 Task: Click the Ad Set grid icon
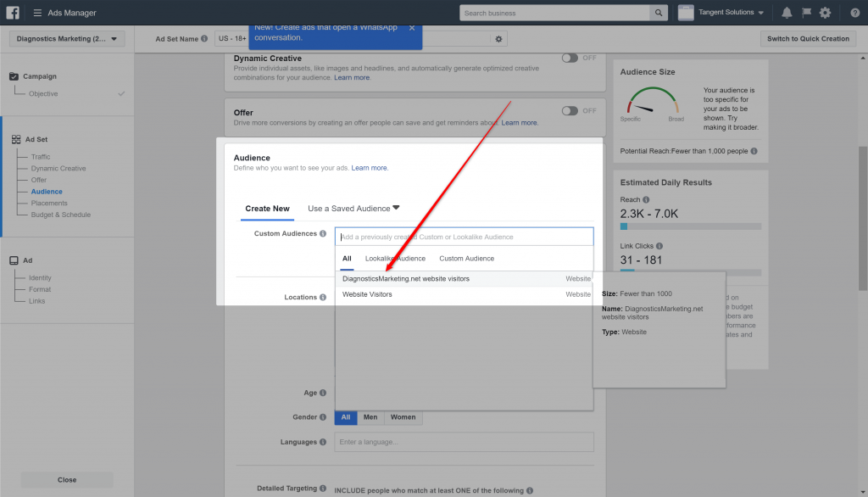click(16, 140)
